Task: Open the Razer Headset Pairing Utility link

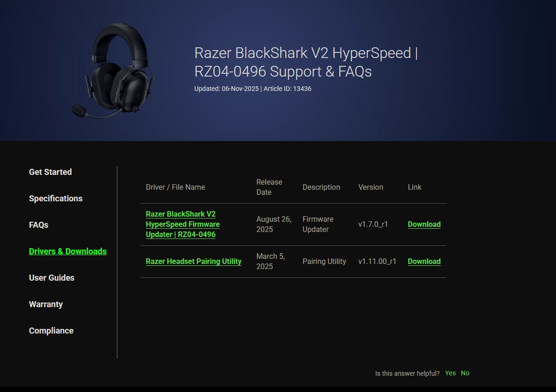Action: (194, 262)
